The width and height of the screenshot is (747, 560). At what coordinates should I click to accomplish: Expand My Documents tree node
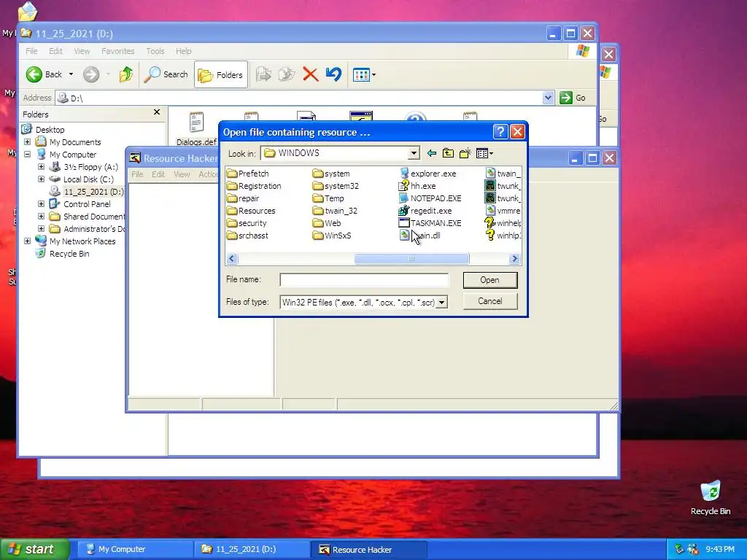pyautogui.click(x=27, y=142)
